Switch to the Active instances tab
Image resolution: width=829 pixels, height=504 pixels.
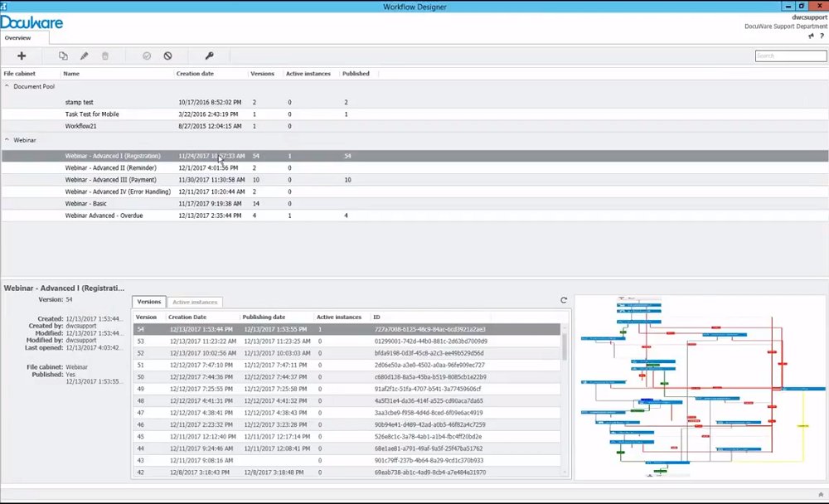point(194,303)
